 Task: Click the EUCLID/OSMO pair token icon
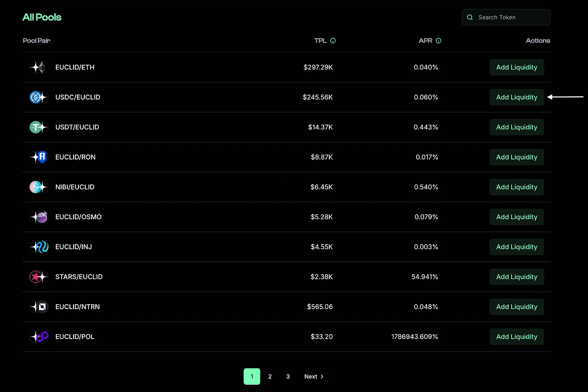tap(39, 217)
